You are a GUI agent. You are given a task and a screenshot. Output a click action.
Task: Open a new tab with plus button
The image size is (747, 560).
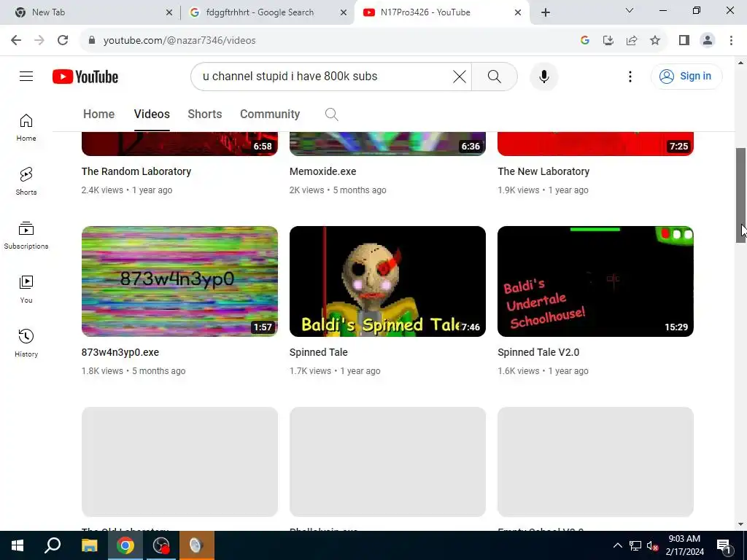[x=546, y=12]
